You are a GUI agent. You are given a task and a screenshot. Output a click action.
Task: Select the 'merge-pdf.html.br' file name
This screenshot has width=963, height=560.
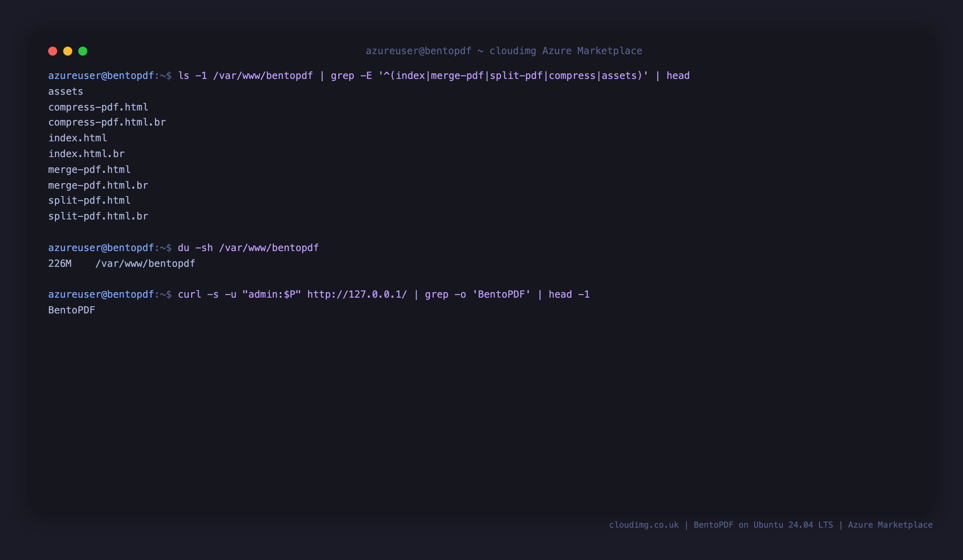(x=98, y=186)
